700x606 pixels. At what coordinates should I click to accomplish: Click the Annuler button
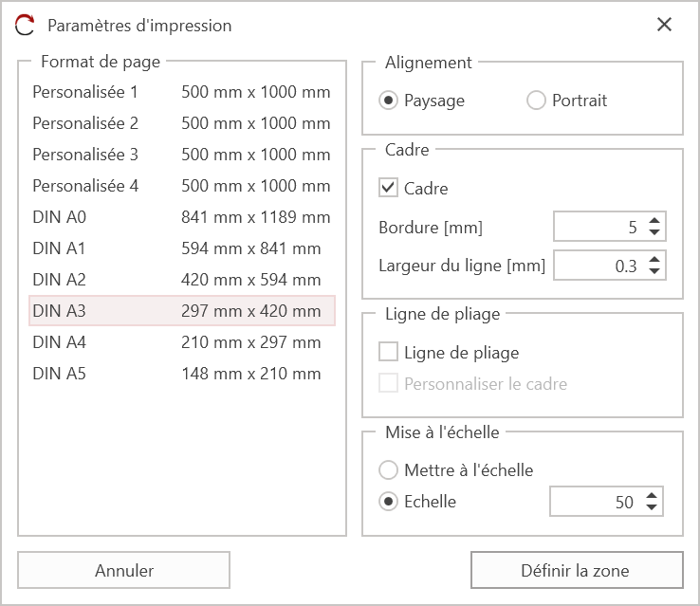[x=124, y=570]
